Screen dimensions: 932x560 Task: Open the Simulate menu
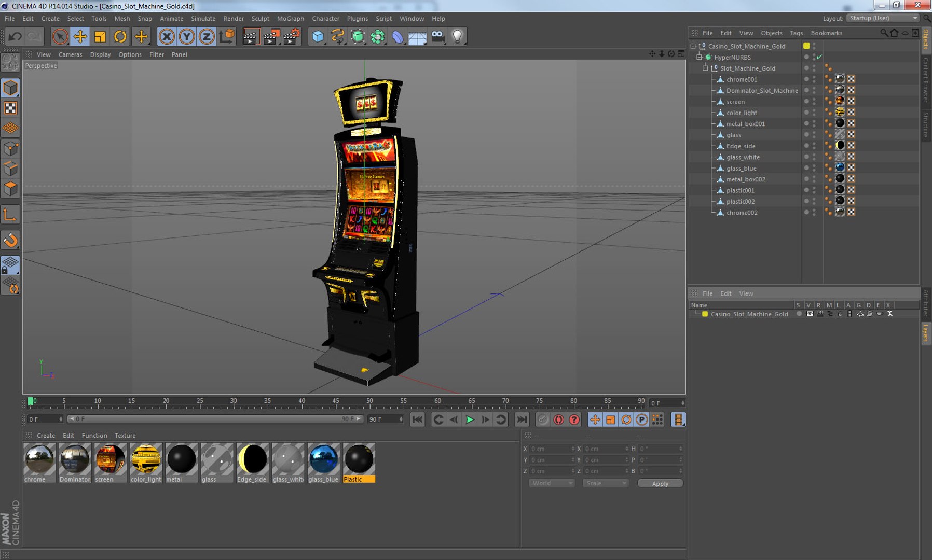click(x=203, y=19)
